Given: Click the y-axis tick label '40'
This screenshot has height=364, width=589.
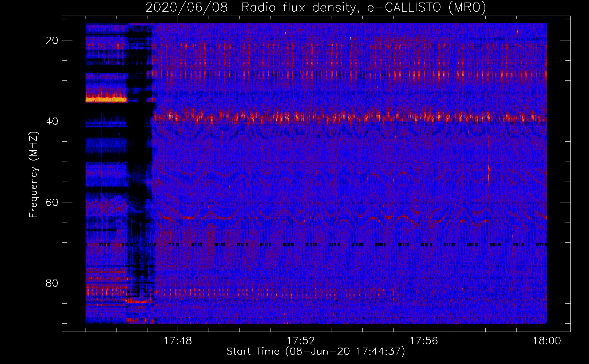Looking at the screenshot, I should coord(52,121).
